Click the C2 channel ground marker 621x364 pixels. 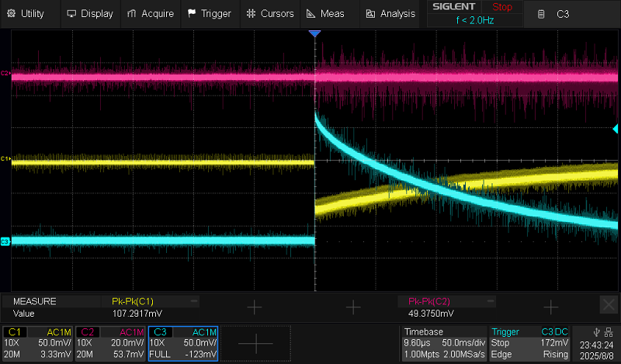(x=5, y=74)
